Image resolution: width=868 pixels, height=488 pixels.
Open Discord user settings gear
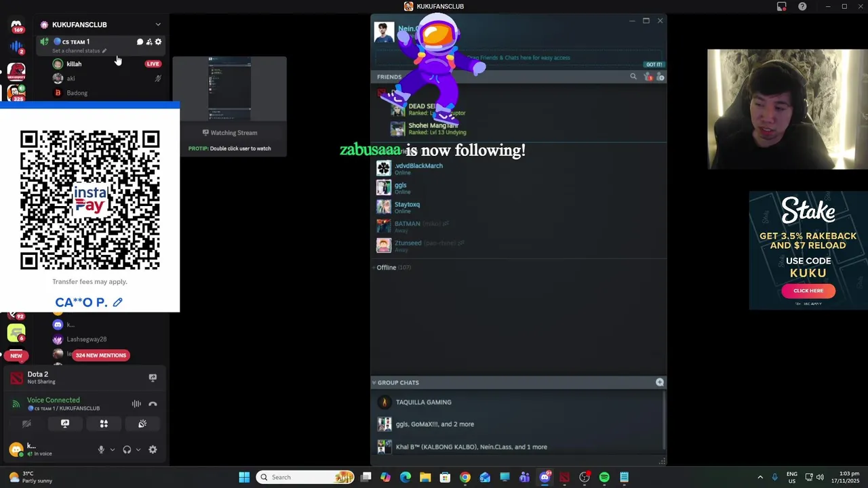153,449
